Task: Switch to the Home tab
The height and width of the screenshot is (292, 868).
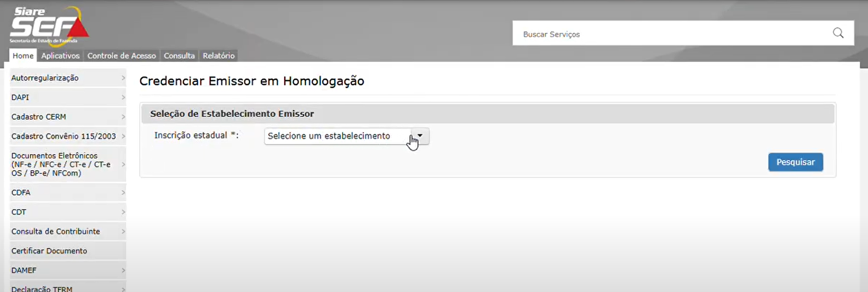Action: pos(23,56)
